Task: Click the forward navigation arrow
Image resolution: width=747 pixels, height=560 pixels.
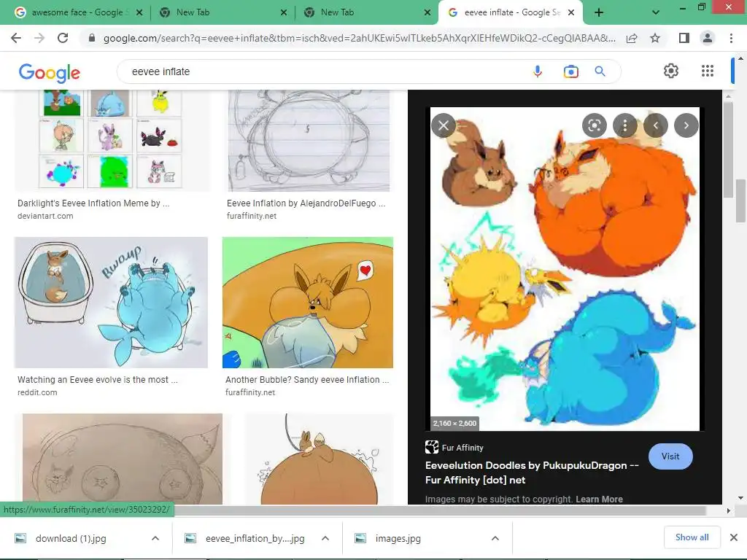Action: click(39, 38)
